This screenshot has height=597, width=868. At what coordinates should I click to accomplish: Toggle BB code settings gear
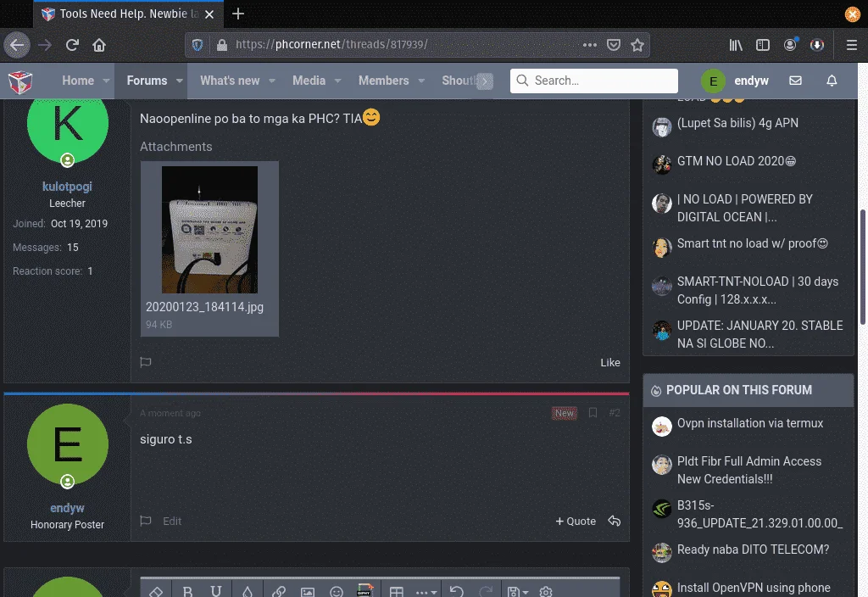(546, 591)
